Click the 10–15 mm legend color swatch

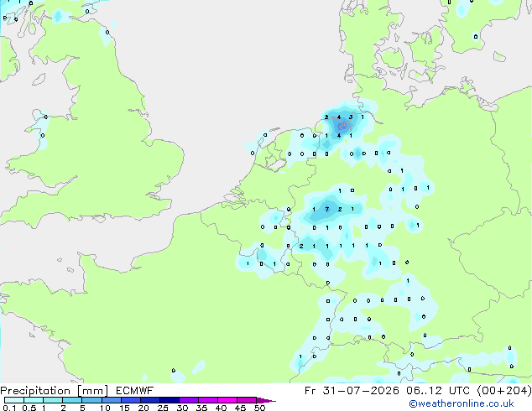112,400
